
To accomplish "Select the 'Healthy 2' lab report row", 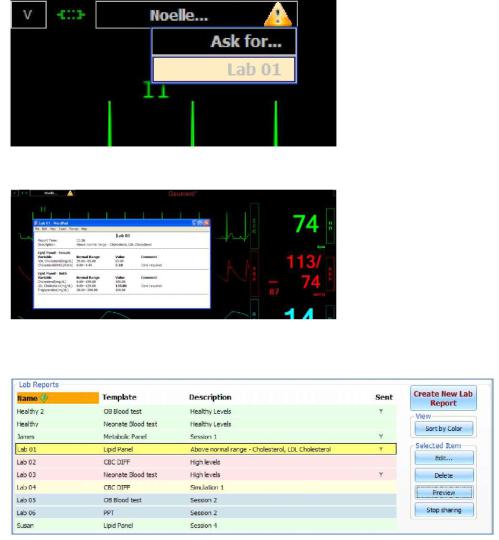I will click(x=206, y=411).
